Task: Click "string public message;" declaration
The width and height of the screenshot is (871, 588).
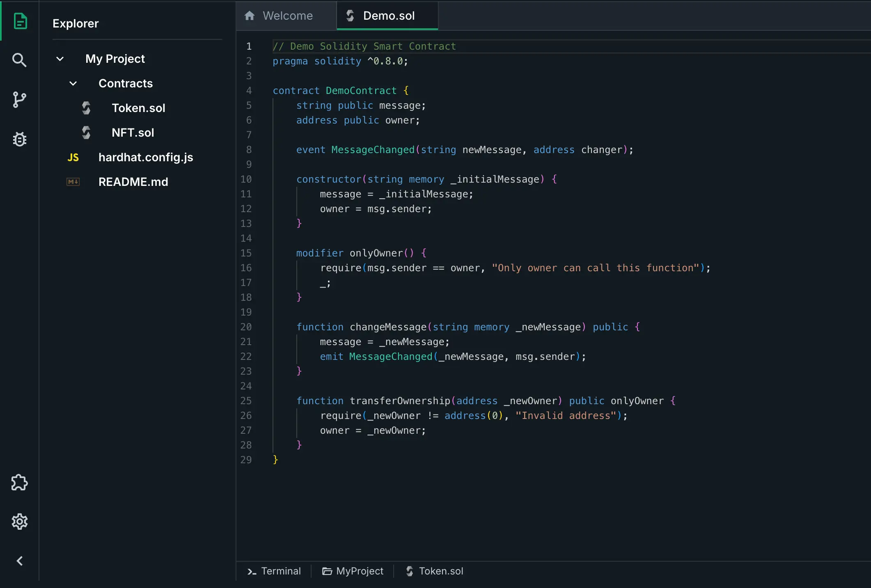Action: coord(361,105)
